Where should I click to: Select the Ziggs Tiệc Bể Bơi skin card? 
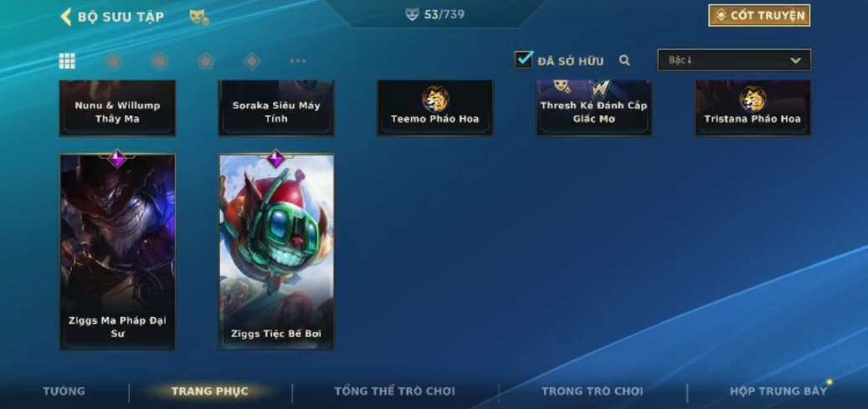tap(276, 251)
